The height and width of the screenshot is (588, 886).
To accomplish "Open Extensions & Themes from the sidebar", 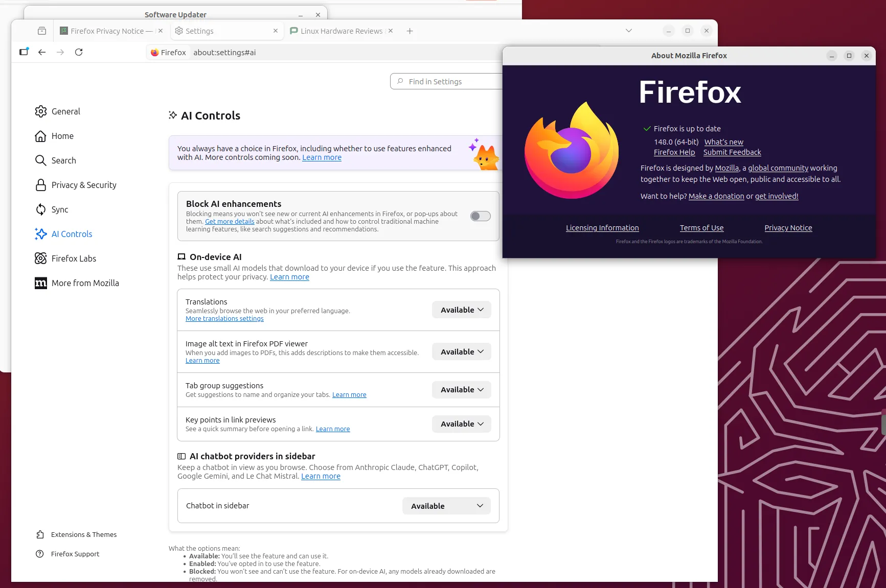I will (84, 534).
